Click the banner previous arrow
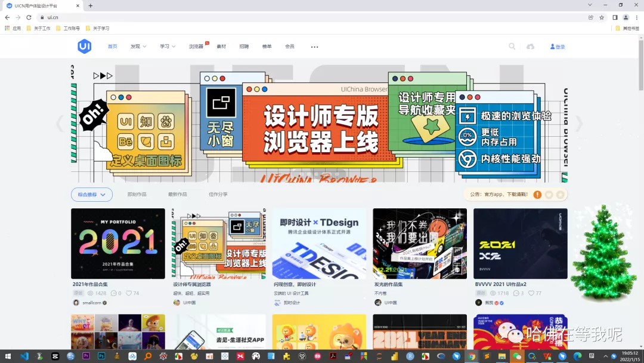The height and width of the screenshot is (363, 644). pyautogui.click(x=60, y=124)
